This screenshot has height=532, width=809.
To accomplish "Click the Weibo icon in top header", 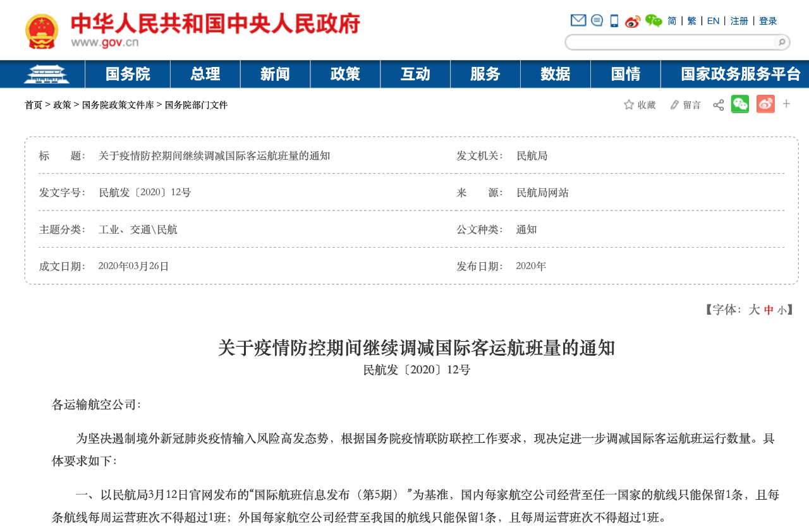I will [633, 21].
